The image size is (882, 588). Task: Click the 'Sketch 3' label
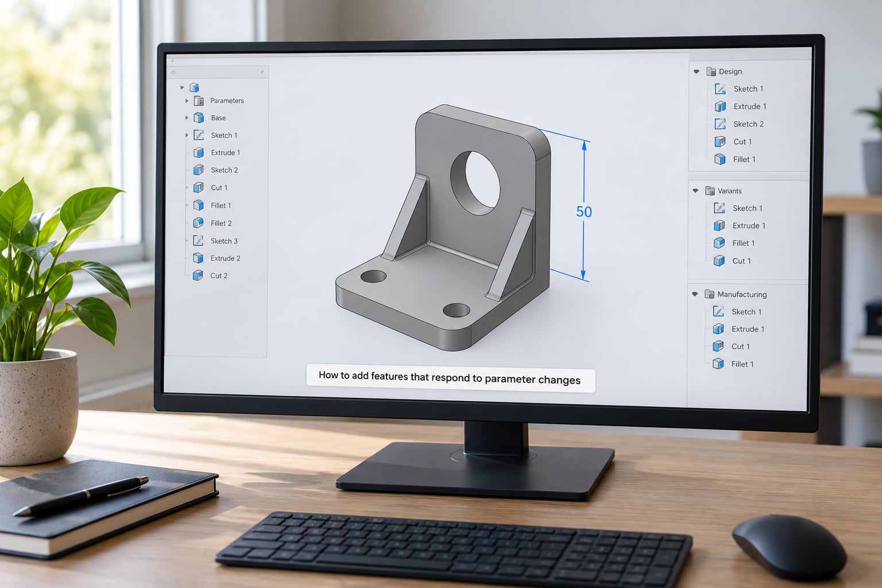[224, 241]
